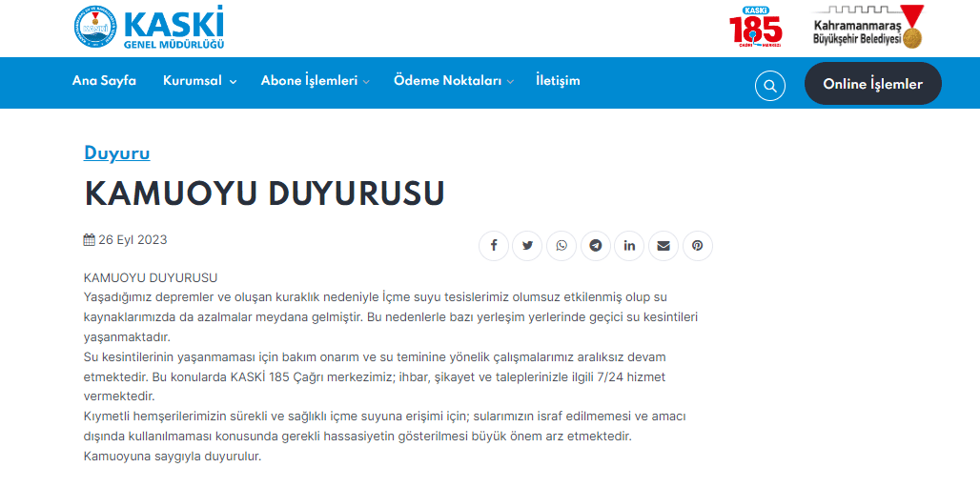This screenshot has width=980, height=488.
Task: Click the 26 Eyl 2023 date
Action: 126,240
